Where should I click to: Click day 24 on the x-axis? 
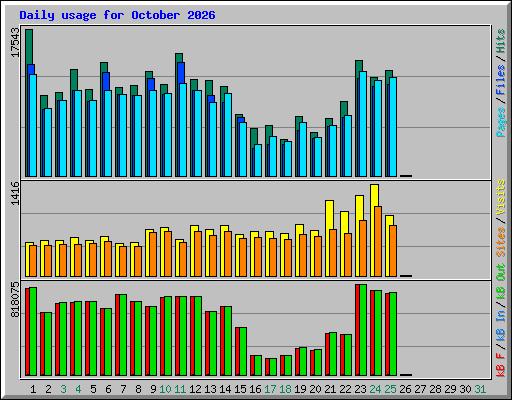click(375, 389)
